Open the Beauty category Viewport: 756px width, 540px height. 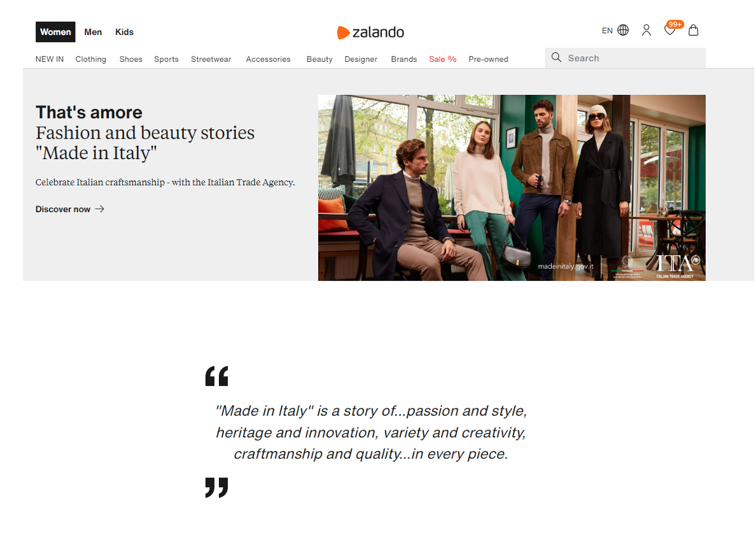click(319, 59)
